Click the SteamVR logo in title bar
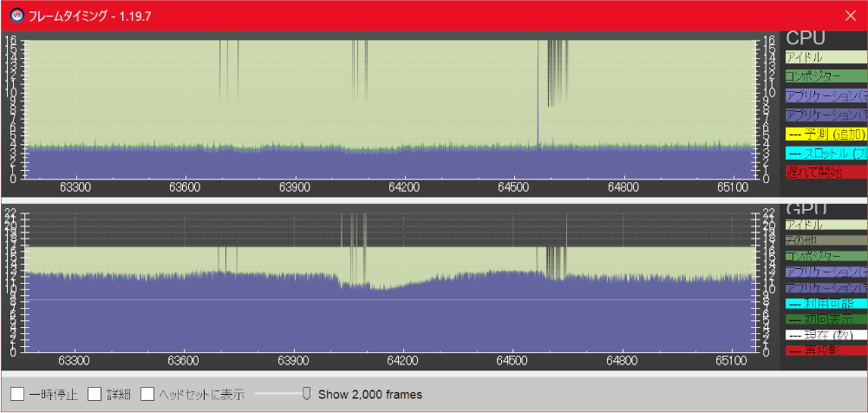 pyautogui.click(x=17, y=16)
